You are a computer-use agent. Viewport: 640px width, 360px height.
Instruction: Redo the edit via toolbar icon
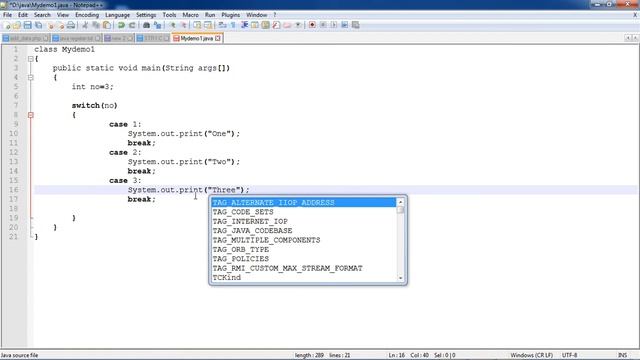coord(132,25)
